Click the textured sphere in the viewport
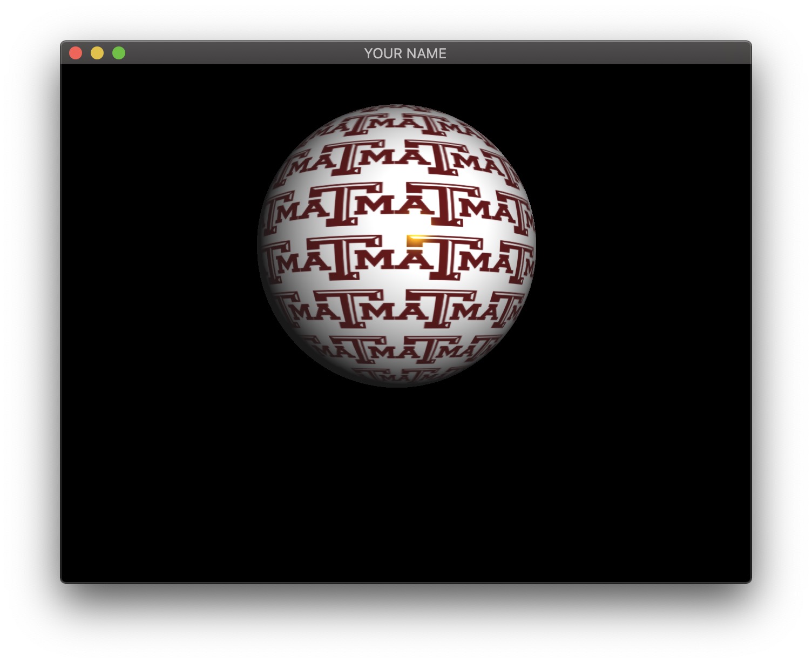Screen dimensions: 812x663 397,245
